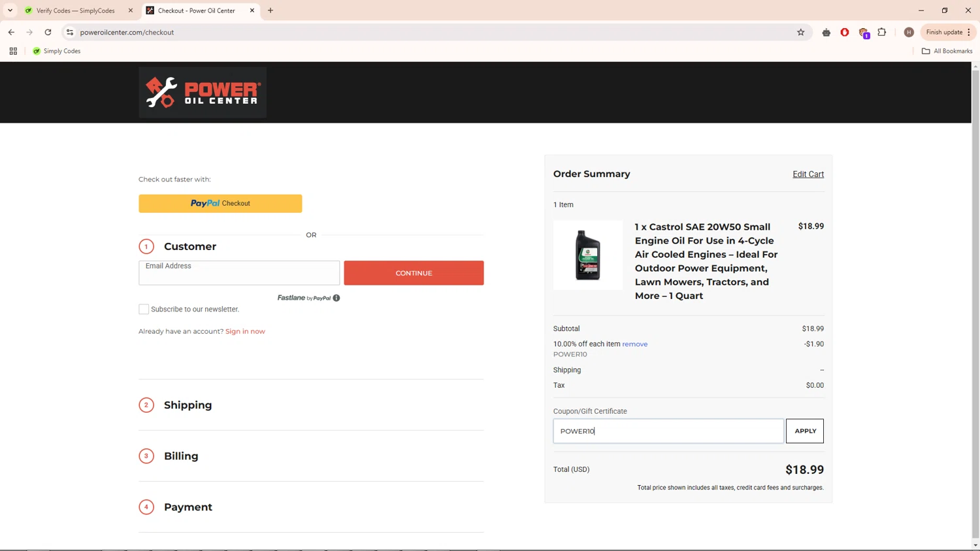Click the step 3 Billing circle icon

(146, 456)
